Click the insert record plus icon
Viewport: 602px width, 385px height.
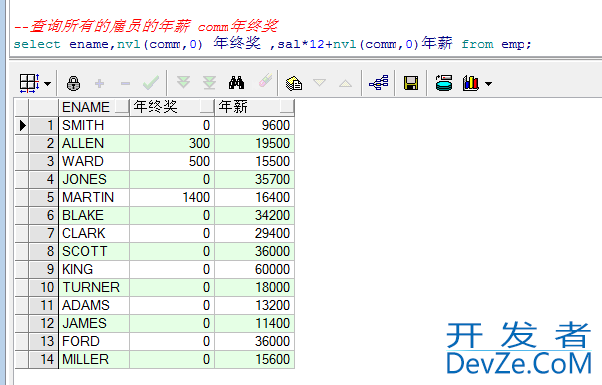pyautogui.click(x=99, y=83)
